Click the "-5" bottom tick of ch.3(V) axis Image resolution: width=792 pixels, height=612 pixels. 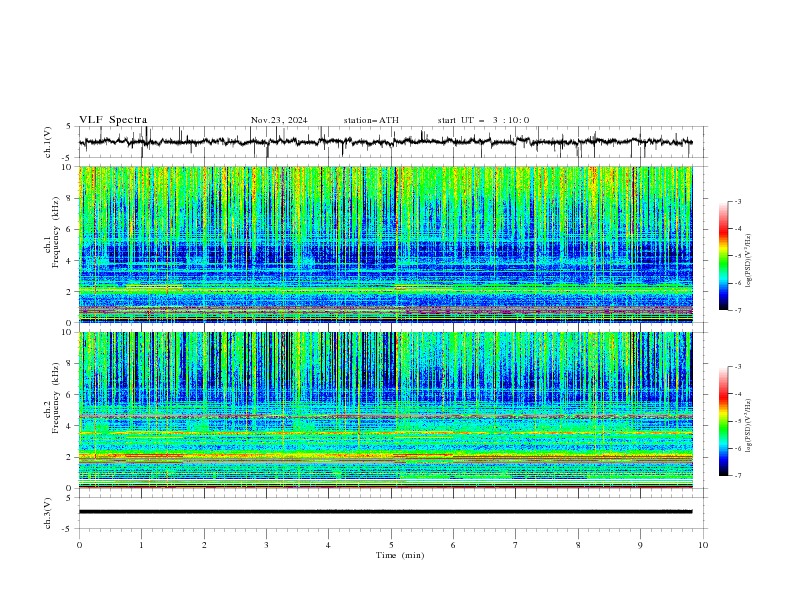[67, 529]
